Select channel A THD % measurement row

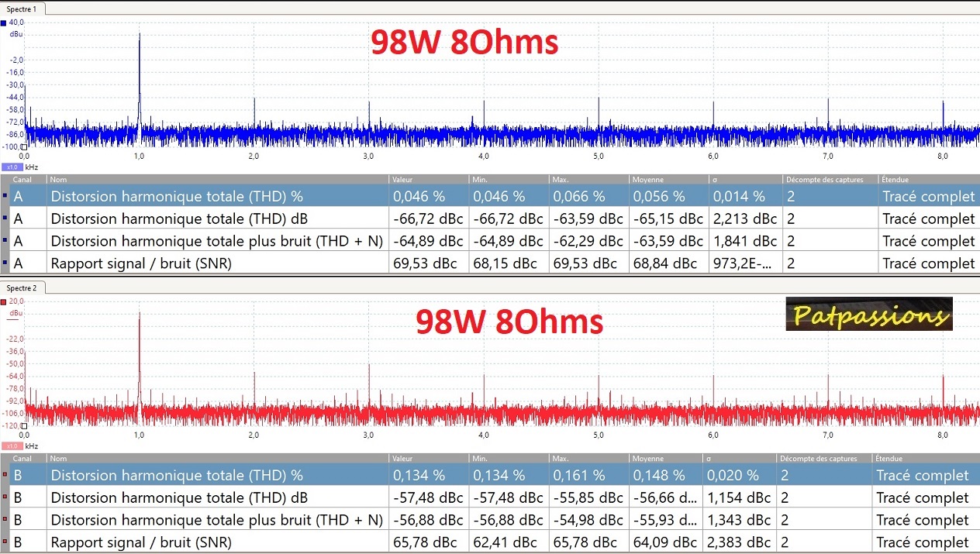(217, 197)
